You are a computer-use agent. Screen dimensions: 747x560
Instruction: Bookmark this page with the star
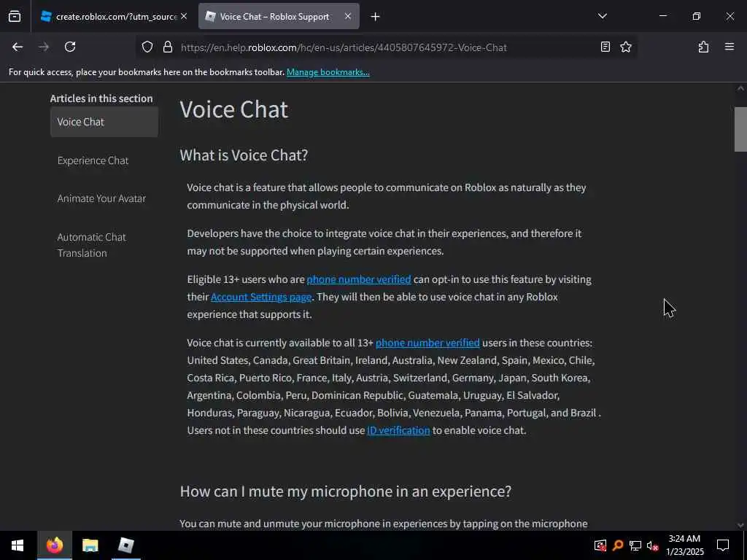point(625,47)
